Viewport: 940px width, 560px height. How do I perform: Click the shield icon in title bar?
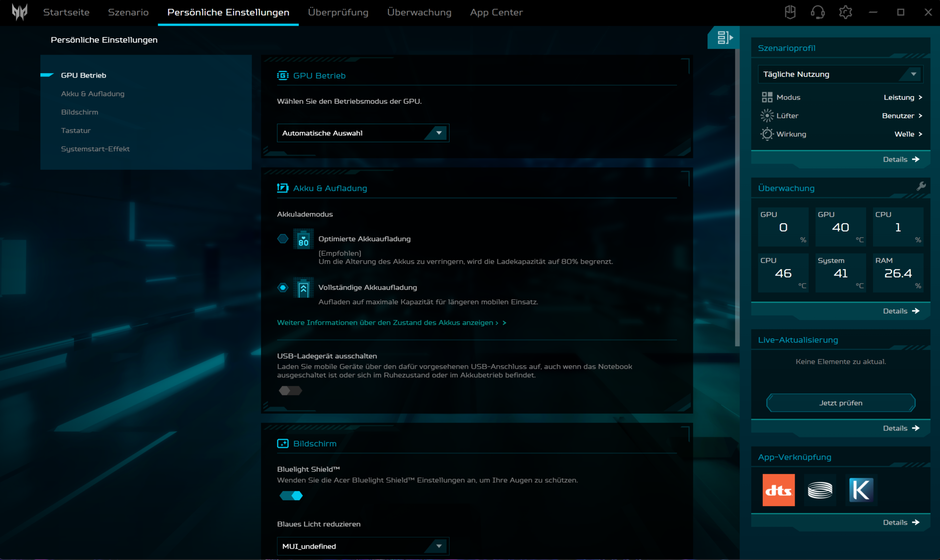790,12
